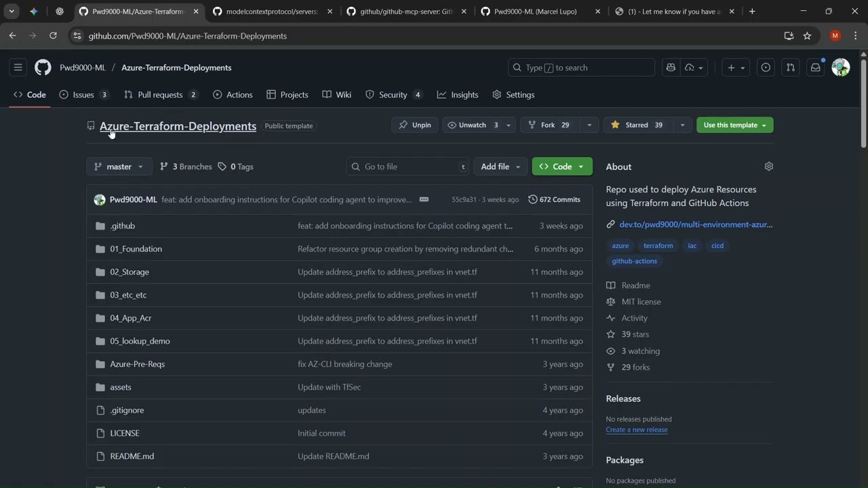Image resolution: width=868 pixels, height=488 pixels.
Task: Switch to the Pull requests tab
Action: [161, 95]
